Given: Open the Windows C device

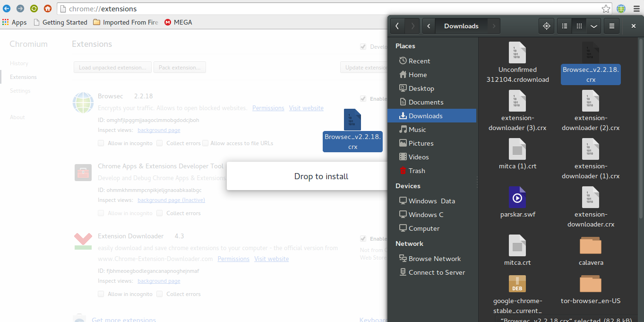Looking at the screenshot, I should [432, 215].
